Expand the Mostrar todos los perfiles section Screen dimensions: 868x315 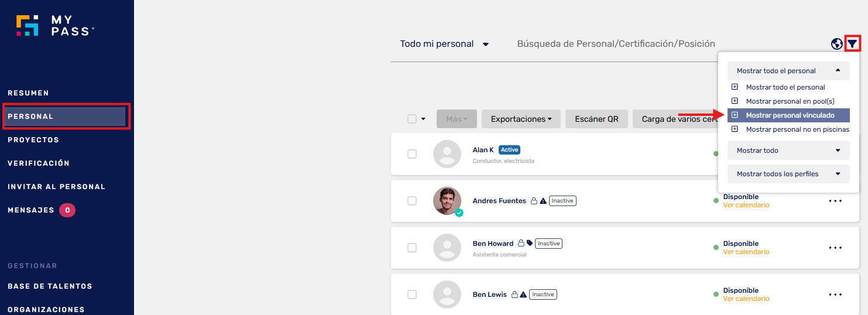788,174
